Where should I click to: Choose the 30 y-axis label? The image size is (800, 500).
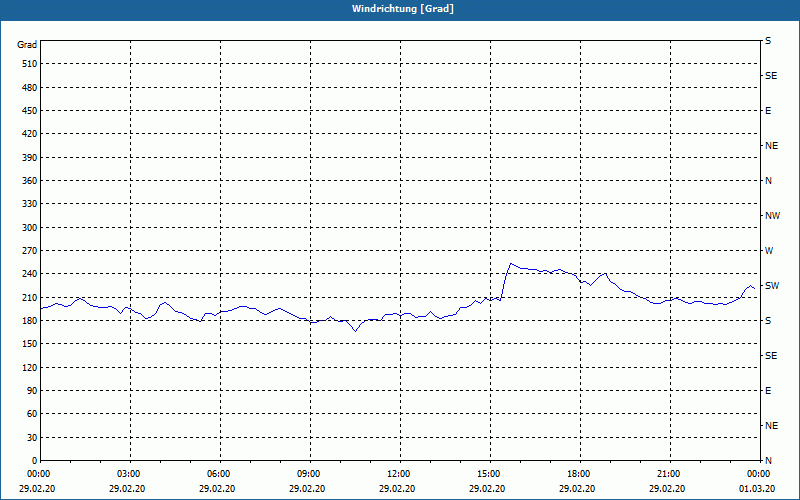[x=31, y=438]
